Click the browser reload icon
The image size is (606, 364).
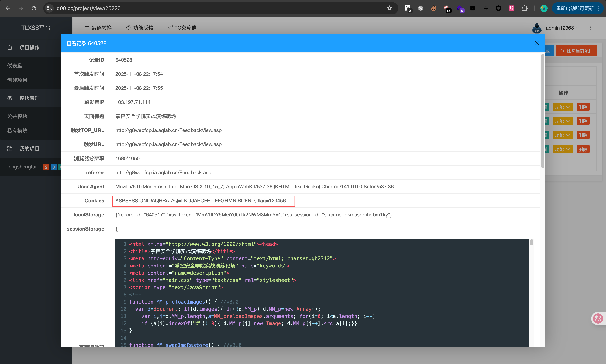click(x=34, y=8)
